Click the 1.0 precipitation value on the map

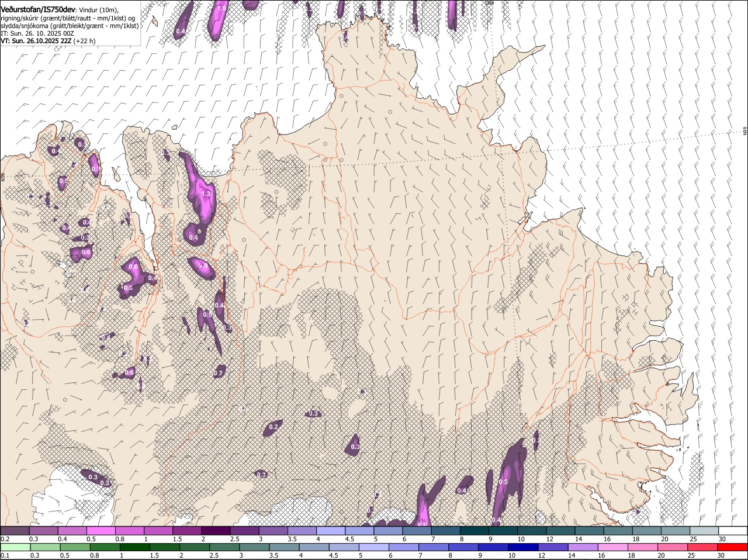click(222, 9)
